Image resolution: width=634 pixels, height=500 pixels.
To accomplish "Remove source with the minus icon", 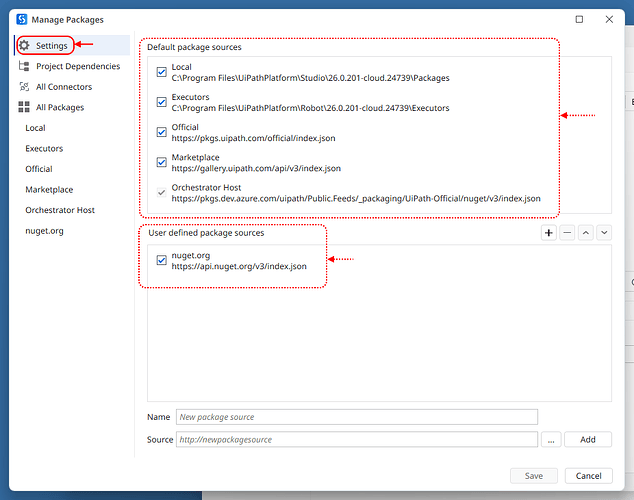I will (567, 233).
